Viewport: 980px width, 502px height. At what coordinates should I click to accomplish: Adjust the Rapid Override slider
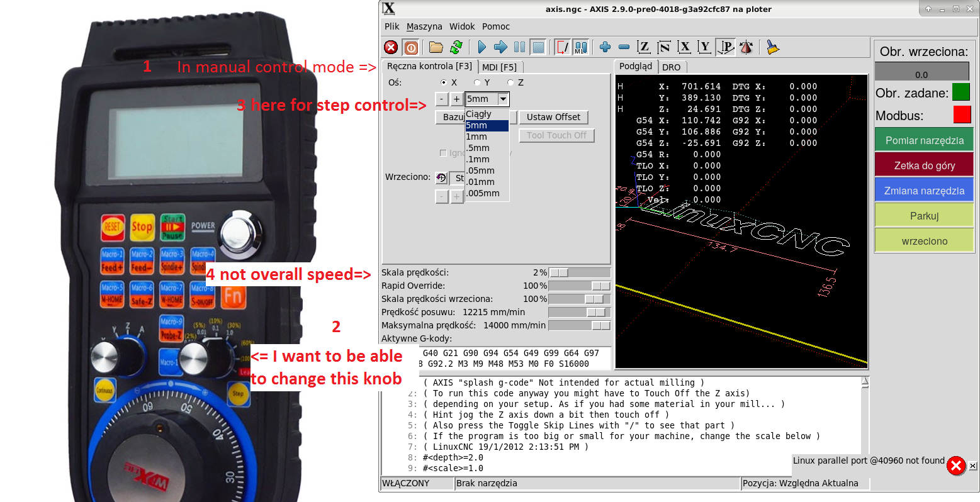pyautogui.click(x=580, y=286)
